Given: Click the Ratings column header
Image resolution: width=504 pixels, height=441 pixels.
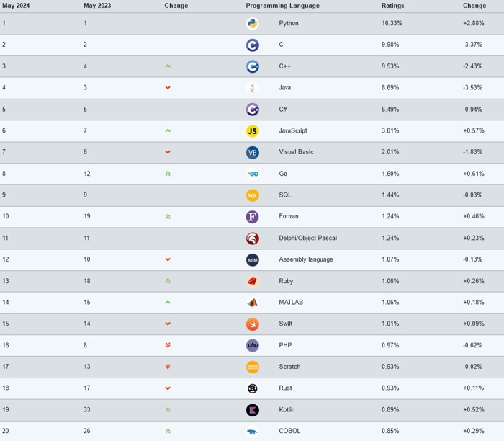Looking at the screenshot, I should [392, 6].
